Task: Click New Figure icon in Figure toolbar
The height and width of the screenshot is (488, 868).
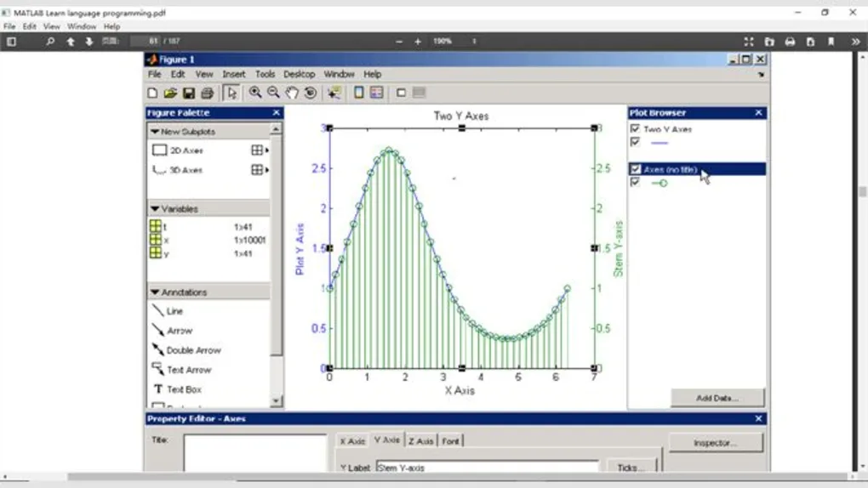Action: tap(152, 93)
